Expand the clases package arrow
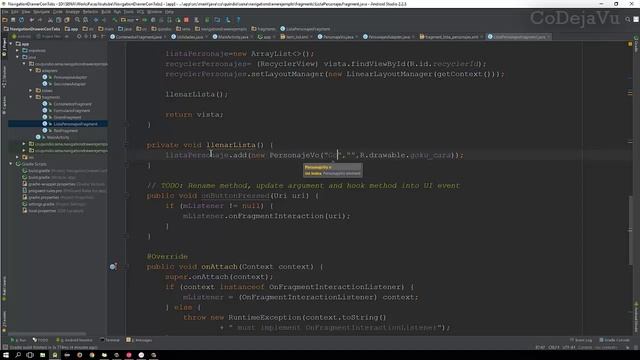Image resolution: width=640 pixels, height=360 pixels. (x=31, y=91)
